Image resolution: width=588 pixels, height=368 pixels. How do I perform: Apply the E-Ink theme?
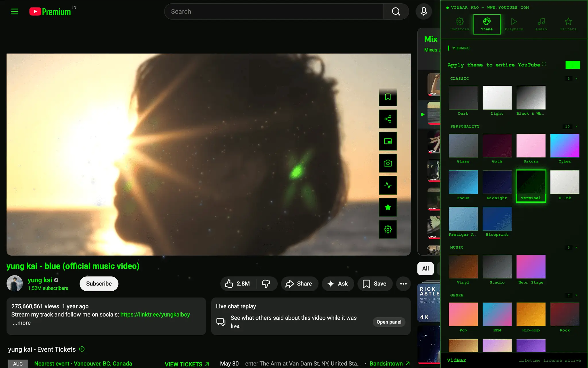point(565,185)
